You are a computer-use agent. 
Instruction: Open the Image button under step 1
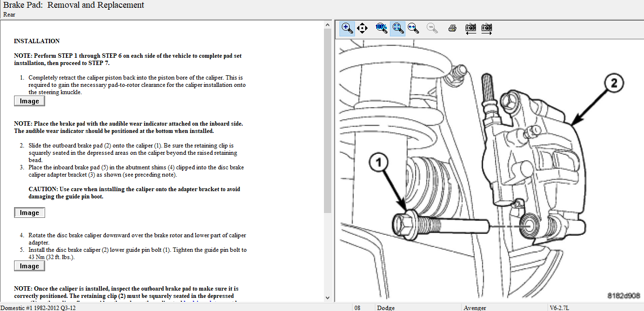click(x=30, y=101)
